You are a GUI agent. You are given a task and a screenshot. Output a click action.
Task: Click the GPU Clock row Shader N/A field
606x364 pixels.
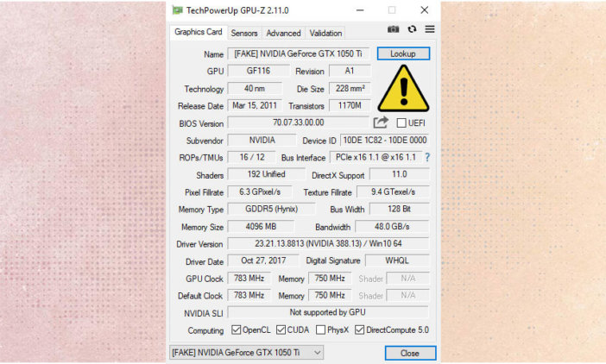coord(408,279)
